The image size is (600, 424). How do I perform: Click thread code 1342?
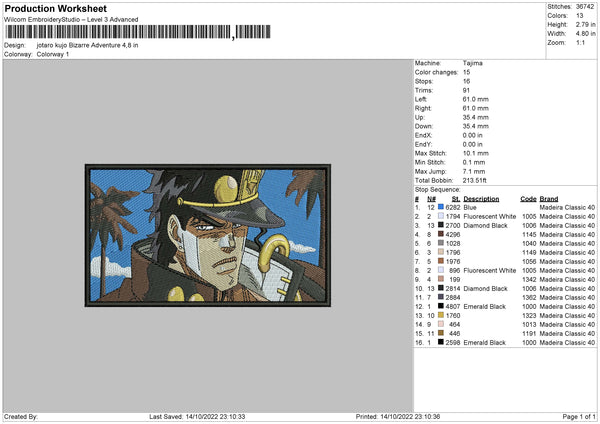[529, 280]
